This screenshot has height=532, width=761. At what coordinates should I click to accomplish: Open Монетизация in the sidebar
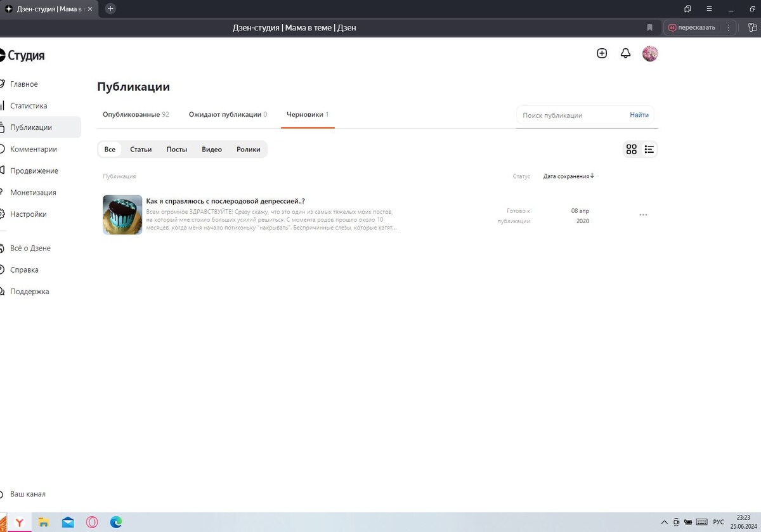(33, 192)
